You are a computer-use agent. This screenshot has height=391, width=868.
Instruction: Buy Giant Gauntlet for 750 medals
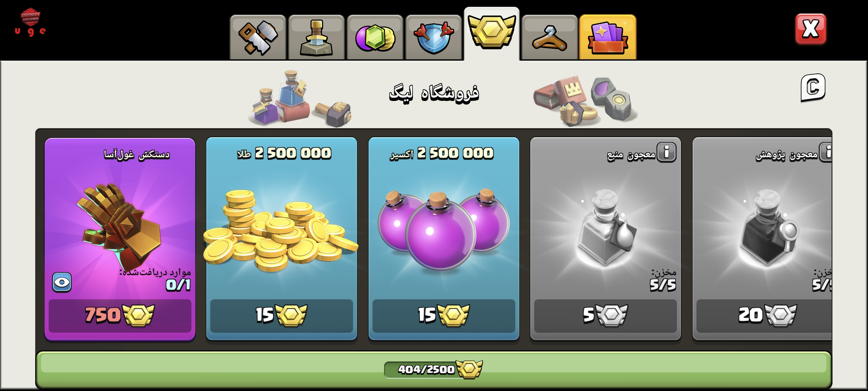[120, 315]
